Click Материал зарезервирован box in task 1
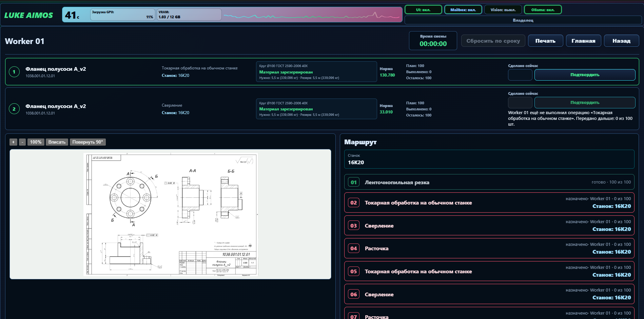The width and height of the screenshot is (644, 319). tap(316, 71)
